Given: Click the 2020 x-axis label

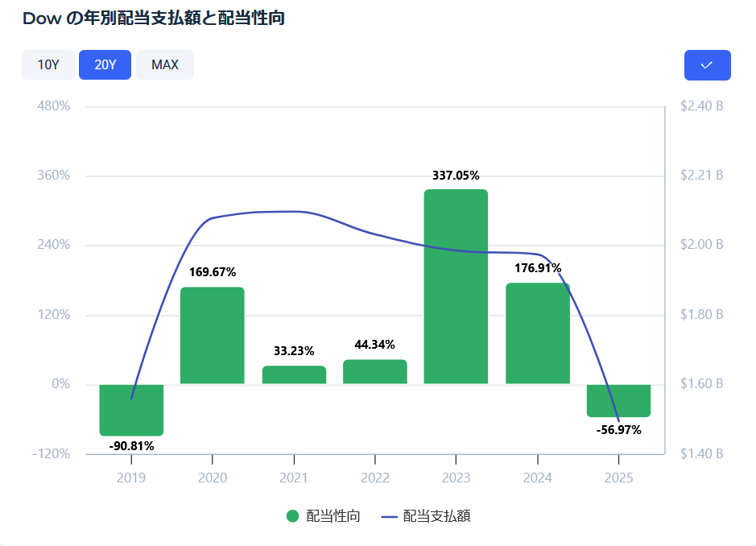Looking at the screenshot, I should tap(212, 478).
